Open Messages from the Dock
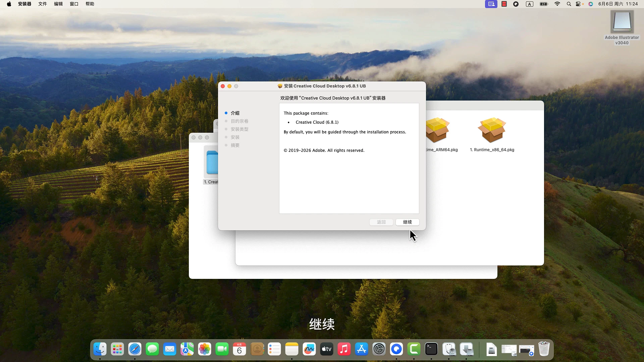Screen dimensions: 644x362 pyautogui.click(x=152, y=349)
